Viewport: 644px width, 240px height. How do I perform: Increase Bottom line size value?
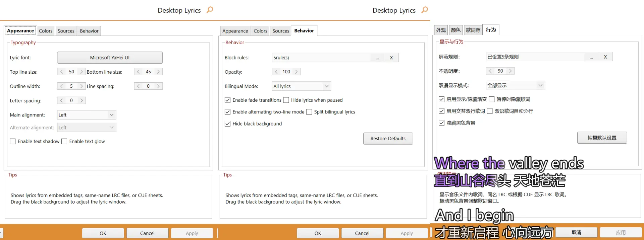coord(158,72)
